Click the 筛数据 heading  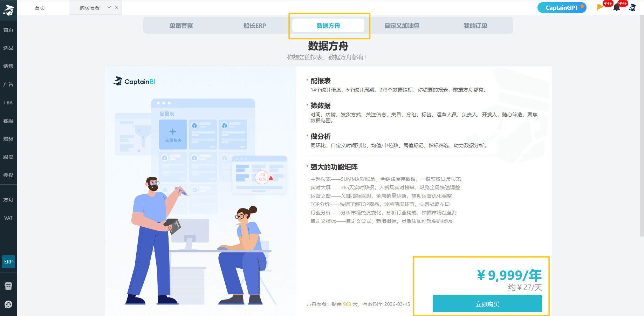pos(321,106)
